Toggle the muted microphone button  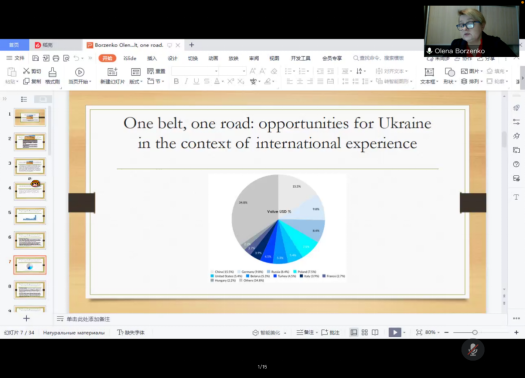[473, 350]
